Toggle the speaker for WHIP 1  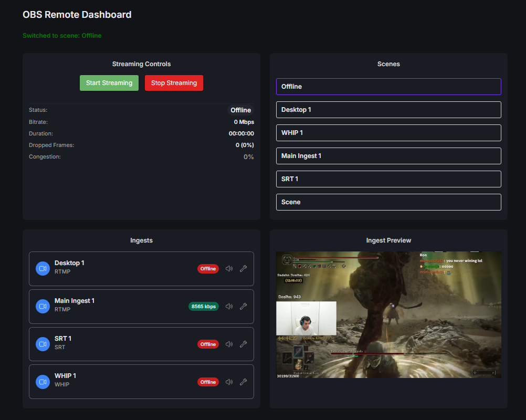tap(229, 382)
